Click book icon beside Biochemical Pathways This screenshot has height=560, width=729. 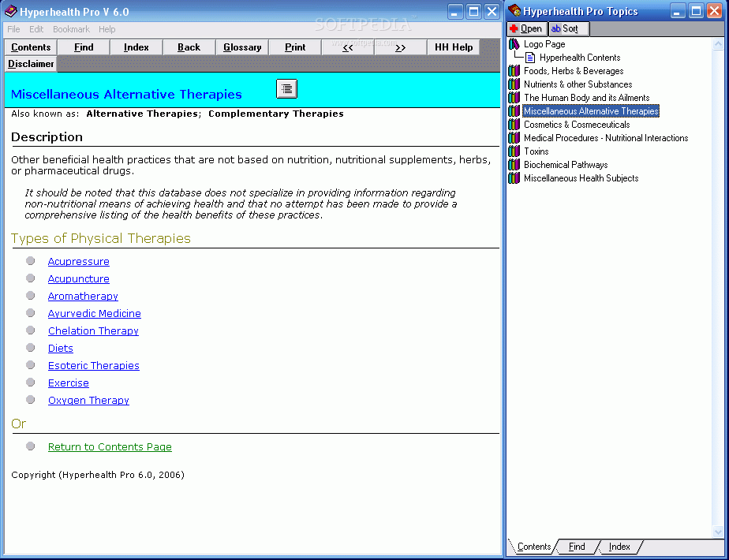pos(514,165)
